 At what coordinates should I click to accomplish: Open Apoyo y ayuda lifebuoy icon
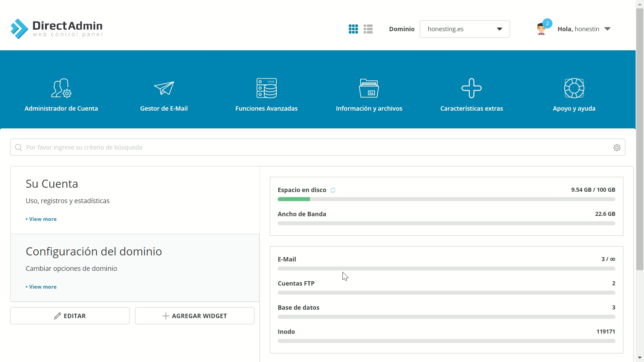(x=574, y=88)
